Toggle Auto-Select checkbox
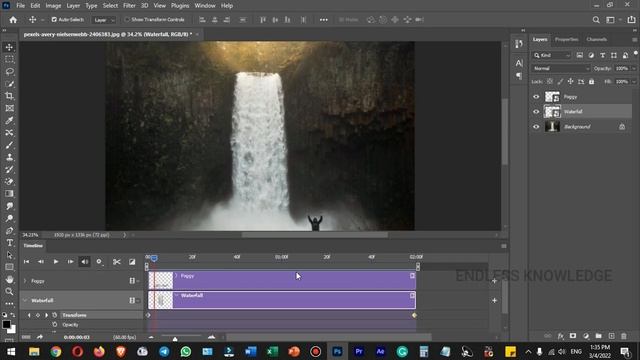Image resolution: width=640 pixels, height=360 pixels. pyautogui.click(x=54, y=20)
